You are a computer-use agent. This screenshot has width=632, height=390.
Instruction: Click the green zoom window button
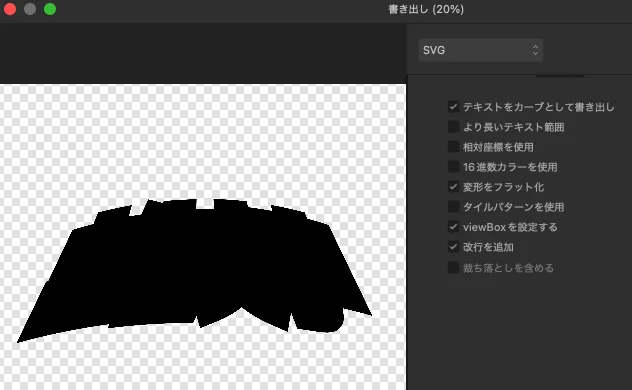click(50, 9)
